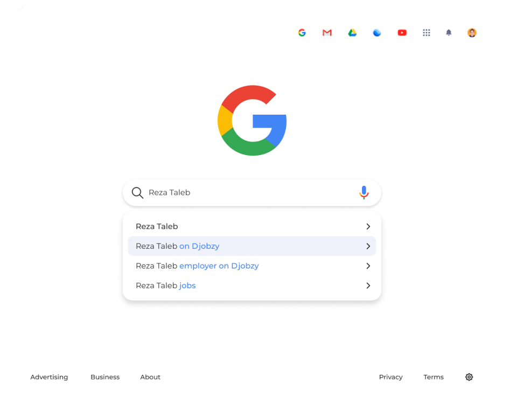
Task: Click the chevron for "Reza Taleb jobs"
Action: (368, 286)
